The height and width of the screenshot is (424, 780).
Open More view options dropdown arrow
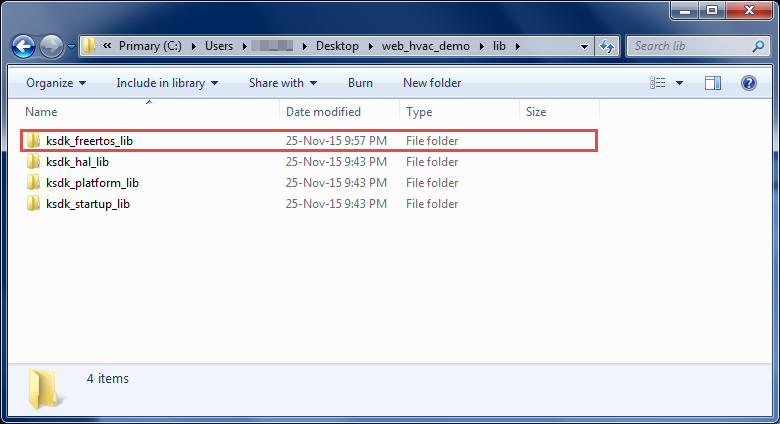[x=679, y=83]
